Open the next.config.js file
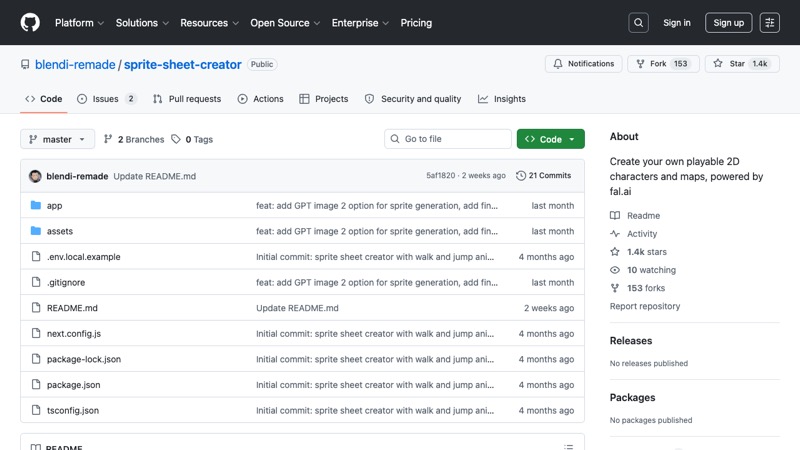Screen dimensions: 800x450 (x=74, y=334)
